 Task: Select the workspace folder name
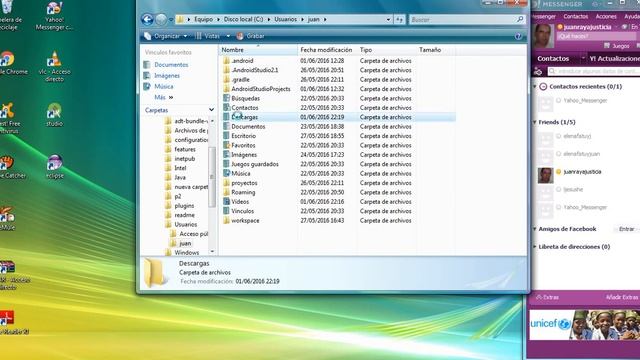click(245, 220)
